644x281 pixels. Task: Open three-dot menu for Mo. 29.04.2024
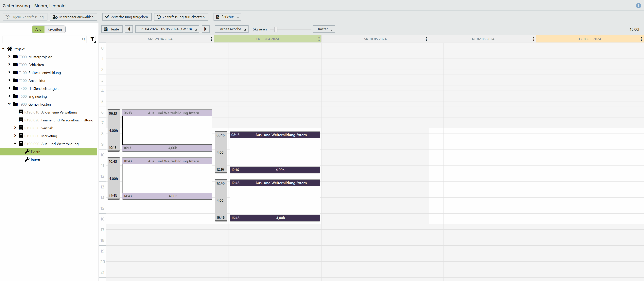click(211, 39)
